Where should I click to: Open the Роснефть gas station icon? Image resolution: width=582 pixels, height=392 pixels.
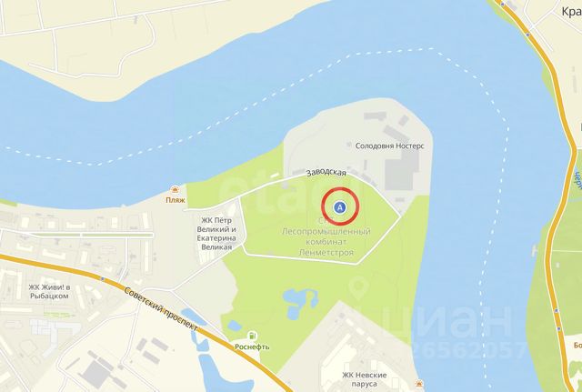tap(252, 336)
